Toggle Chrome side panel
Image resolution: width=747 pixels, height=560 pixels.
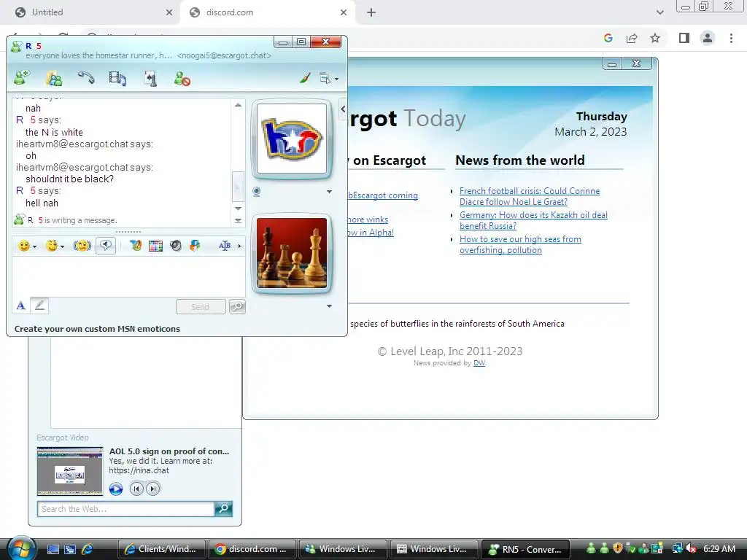[x=684, y=38]
